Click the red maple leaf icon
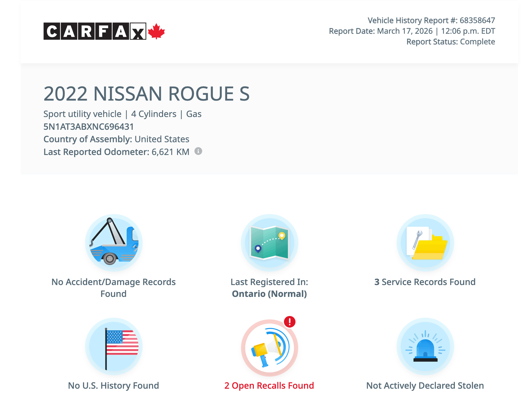 pos(156,31)
